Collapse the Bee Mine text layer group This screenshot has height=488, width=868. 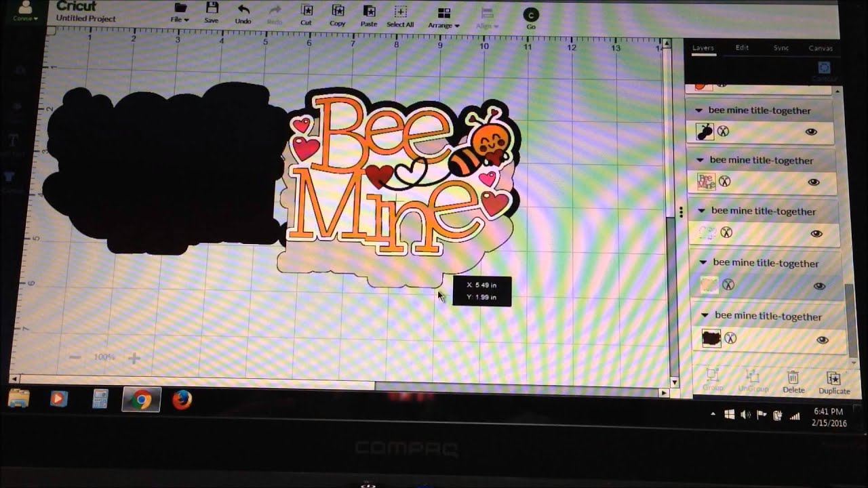point(699,160)
